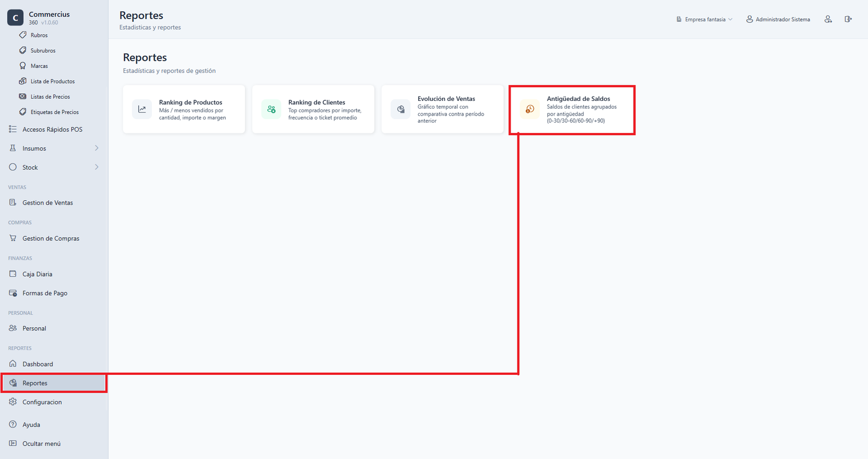Open Configuracion settings

tap(42, 402)
